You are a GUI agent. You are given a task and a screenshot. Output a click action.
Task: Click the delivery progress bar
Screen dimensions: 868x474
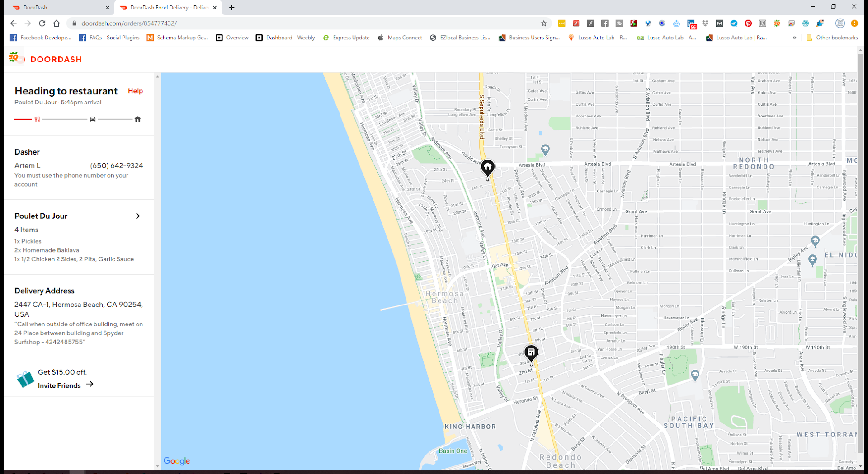65,119
